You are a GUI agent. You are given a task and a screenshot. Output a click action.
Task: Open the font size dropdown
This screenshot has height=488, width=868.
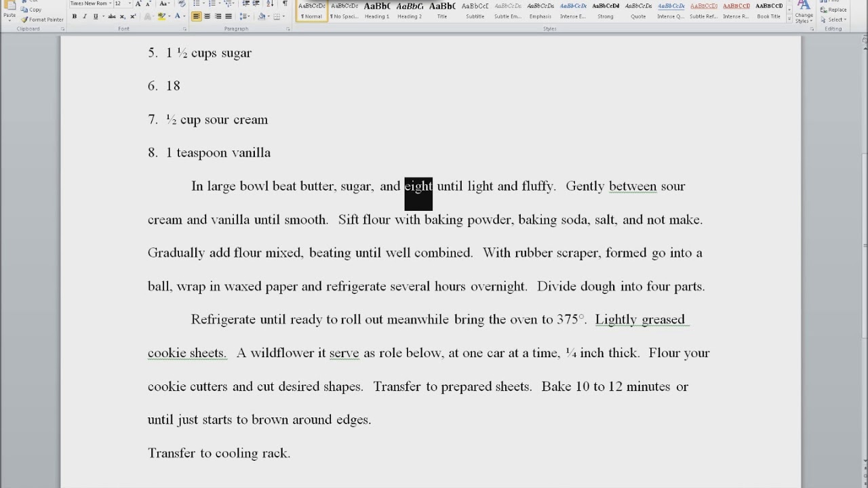pos(129,3)
